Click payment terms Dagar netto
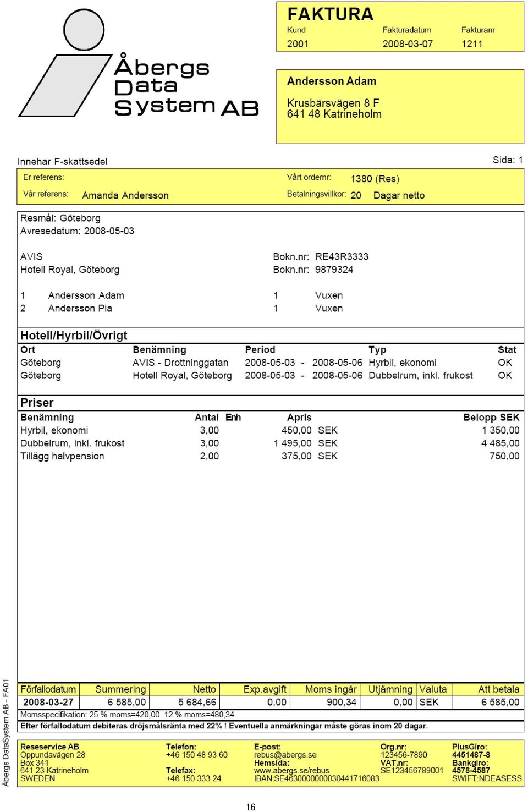 point(399,195)
